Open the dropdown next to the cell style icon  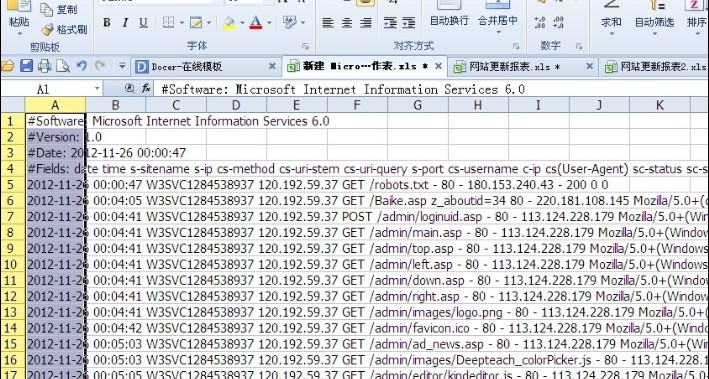click(x=209, y=23)
